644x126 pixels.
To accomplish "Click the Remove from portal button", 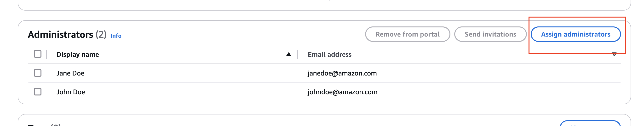I will 407,34.
